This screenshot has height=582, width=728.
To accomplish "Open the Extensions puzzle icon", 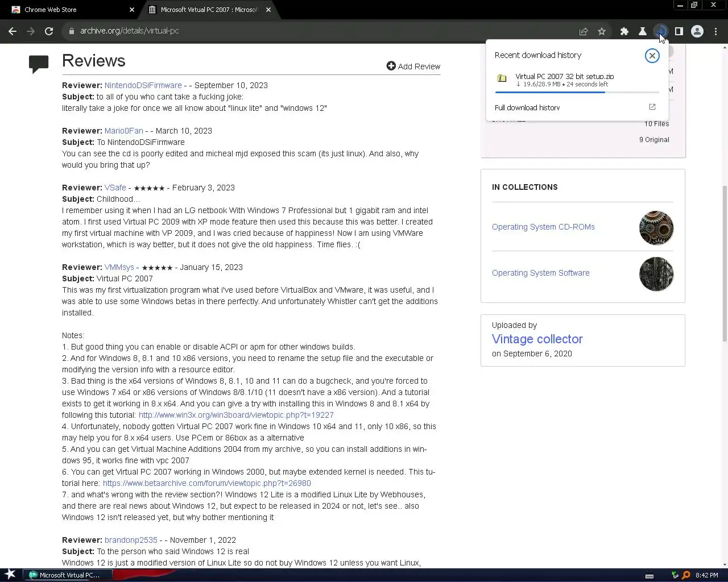I will tap(624, 31).
